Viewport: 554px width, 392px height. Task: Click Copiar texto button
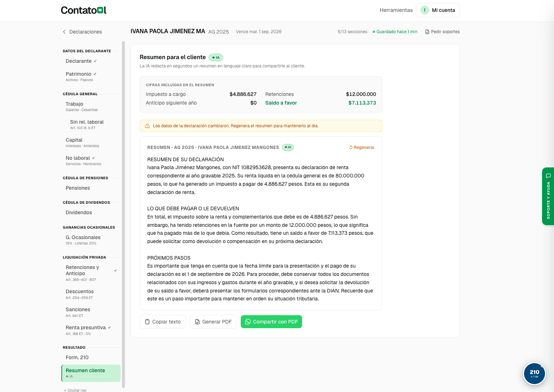point(163,322)
